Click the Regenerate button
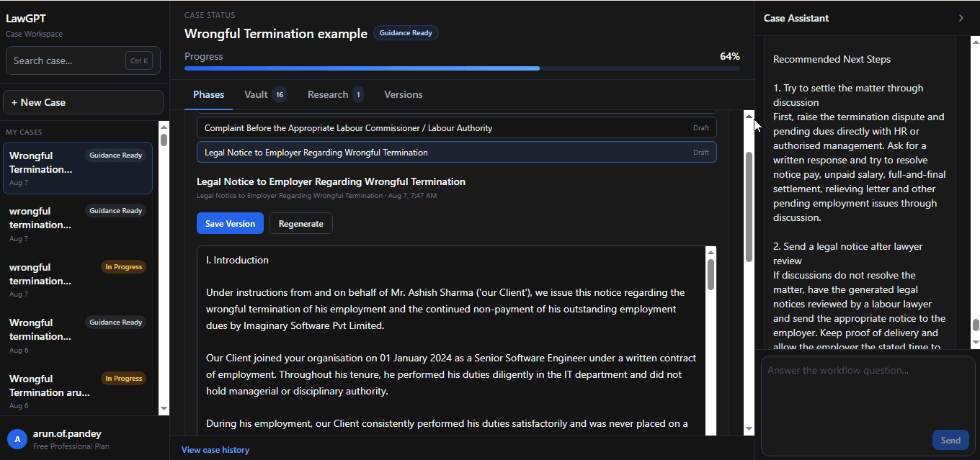The image size is (980, 460). [301, 223]
